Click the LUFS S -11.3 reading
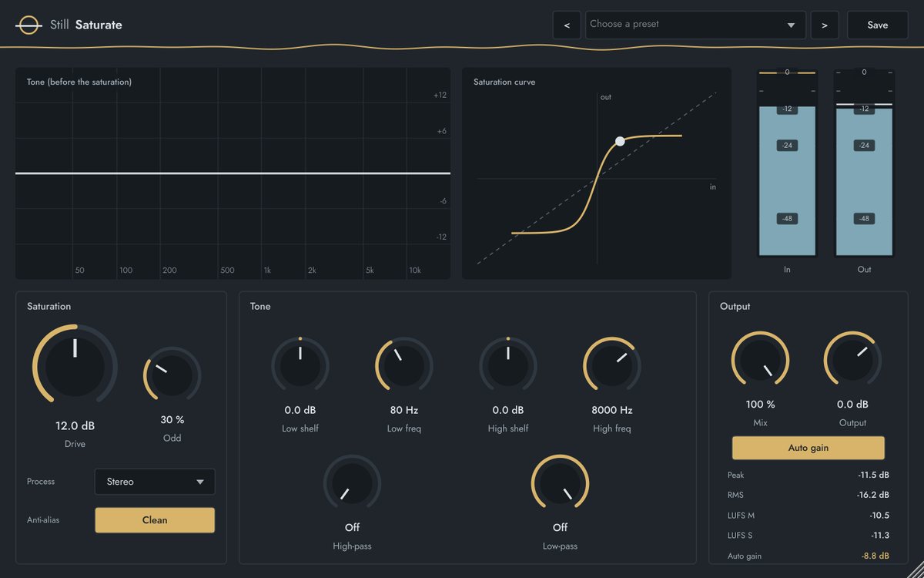The width and height of the screenshot is (924, 578). pos(808,536)
